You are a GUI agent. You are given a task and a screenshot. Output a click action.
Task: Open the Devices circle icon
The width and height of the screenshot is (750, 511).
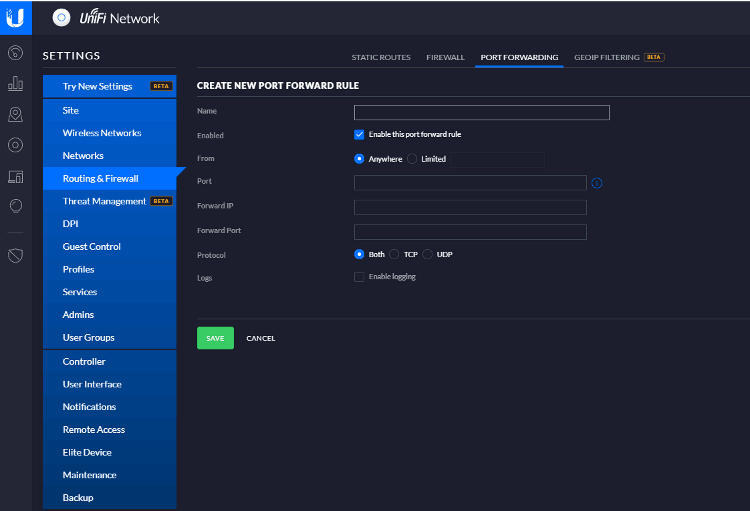[15, 145]
